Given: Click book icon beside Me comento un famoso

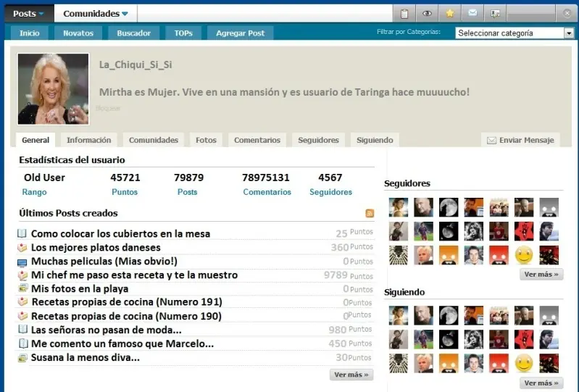Looking at the screenshot, I should [23, 343].
